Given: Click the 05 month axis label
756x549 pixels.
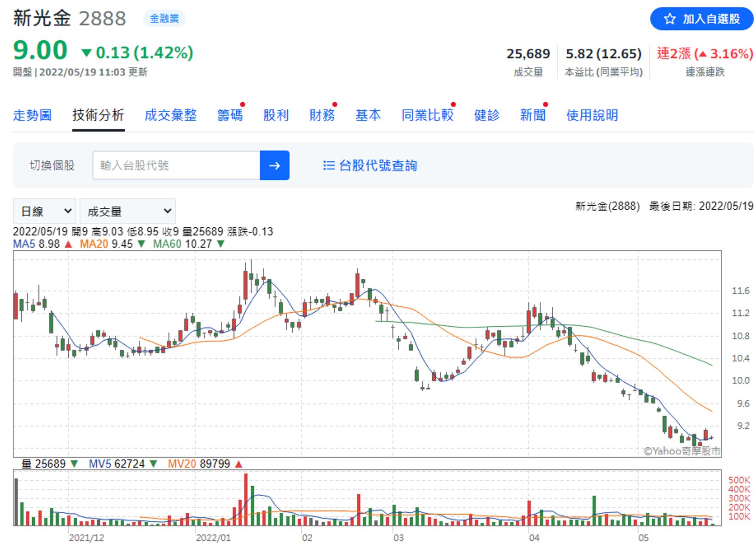Looking at the screenshot, I should tap(644, 538).
